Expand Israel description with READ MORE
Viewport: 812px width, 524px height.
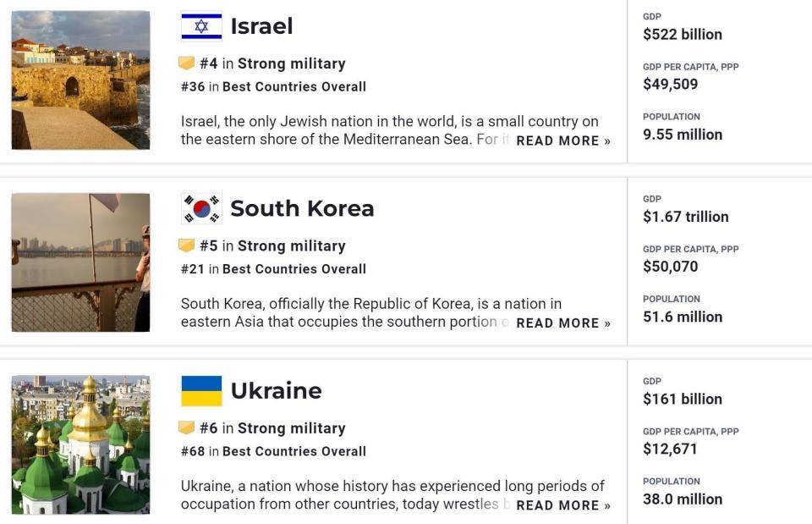[x=562, y=141]
